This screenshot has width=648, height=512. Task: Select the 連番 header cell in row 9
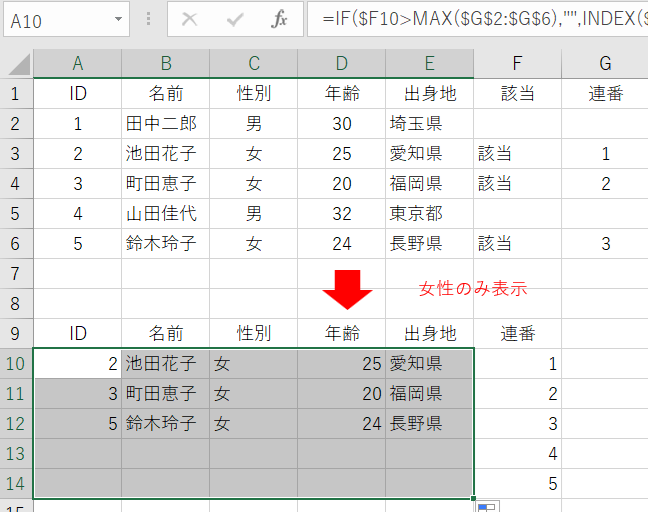tap(517, 333)
